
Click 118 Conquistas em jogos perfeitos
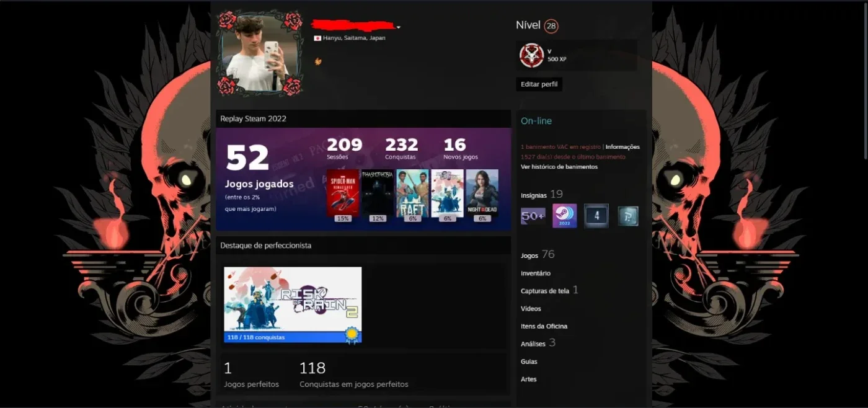pyautogui.click(x=353, y=375)
